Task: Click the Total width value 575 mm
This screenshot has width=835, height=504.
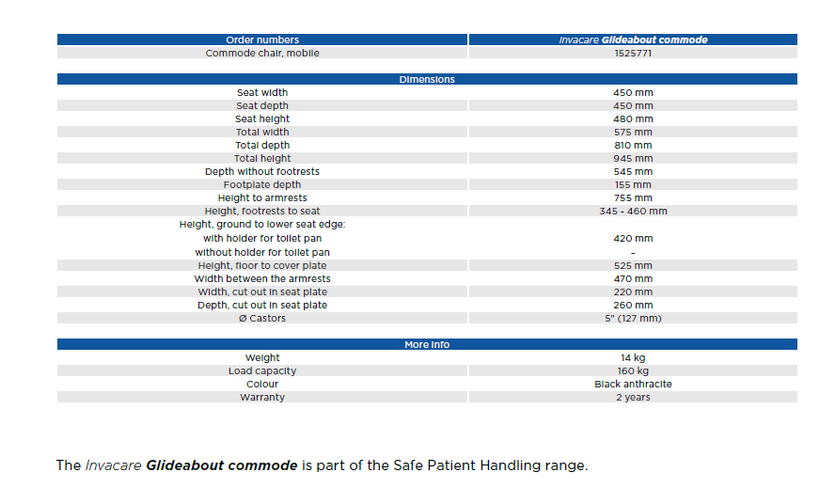Action: [633, 133]
